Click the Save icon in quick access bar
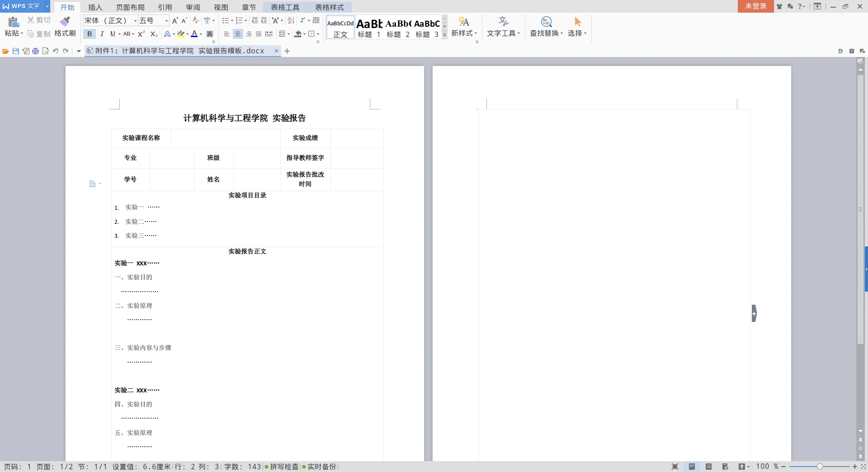The height and width of the screenshot is (472, 868). point(16,51)
